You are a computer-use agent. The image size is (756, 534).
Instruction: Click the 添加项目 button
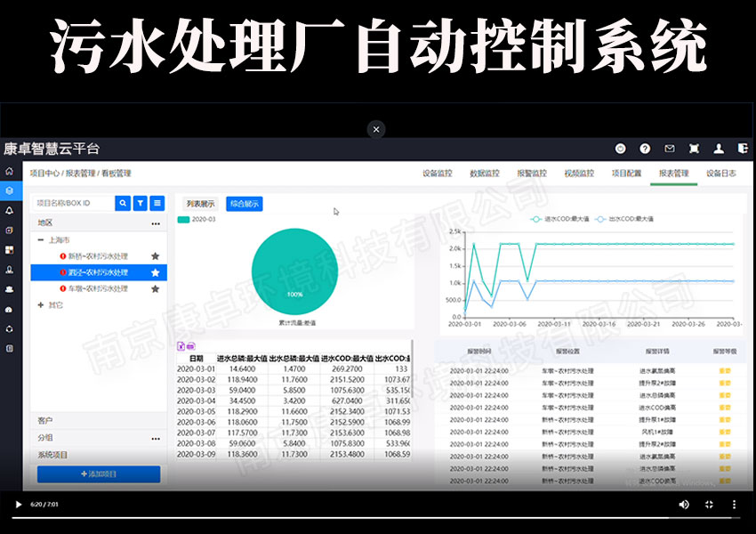point(99,473)
